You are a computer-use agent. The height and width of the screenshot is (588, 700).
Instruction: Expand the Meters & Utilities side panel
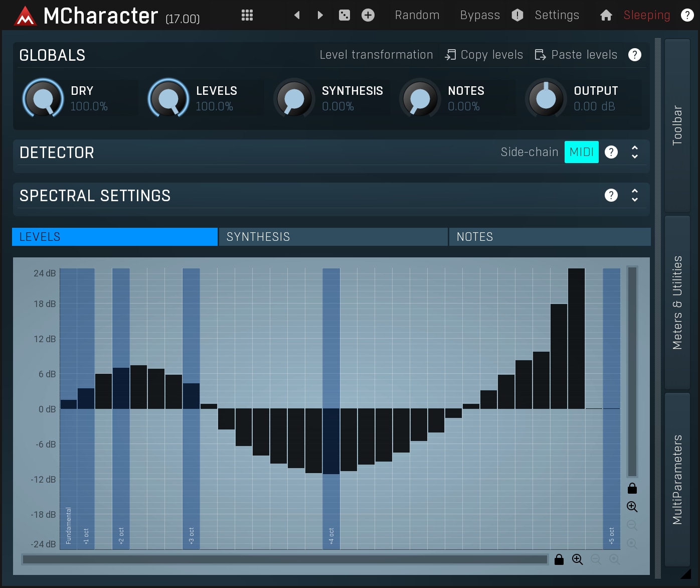point(677,302)
